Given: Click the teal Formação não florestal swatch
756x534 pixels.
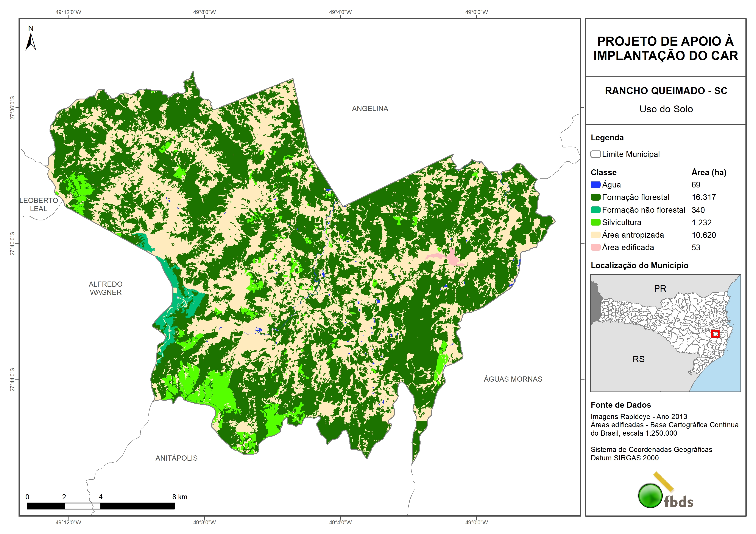Looking at the screenshot, I should pos(595,210).
